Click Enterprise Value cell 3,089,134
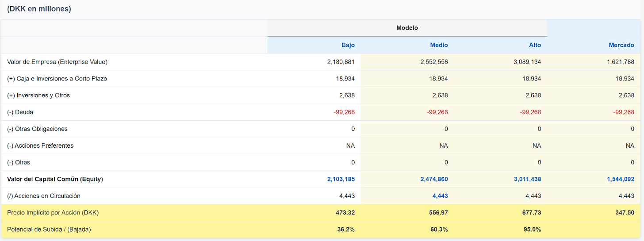Viewport: 644px width, 241px height. pos(527,62)
